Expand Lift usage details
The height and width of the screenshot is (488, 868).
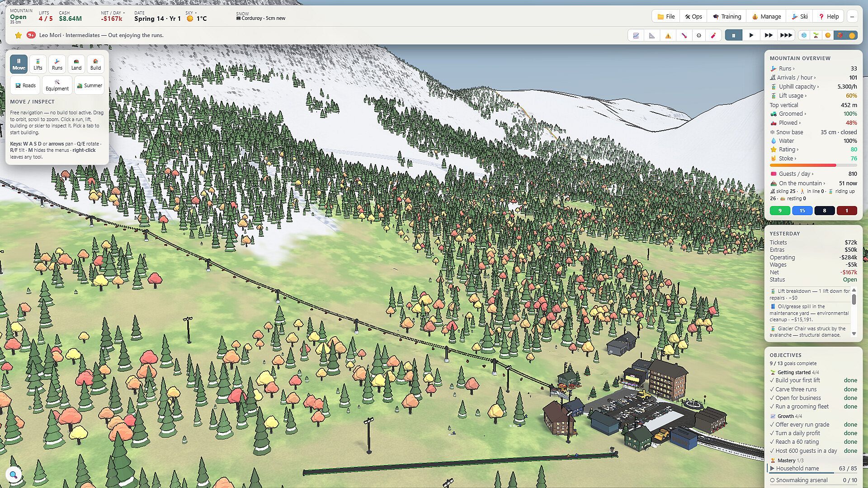[813, 96]
